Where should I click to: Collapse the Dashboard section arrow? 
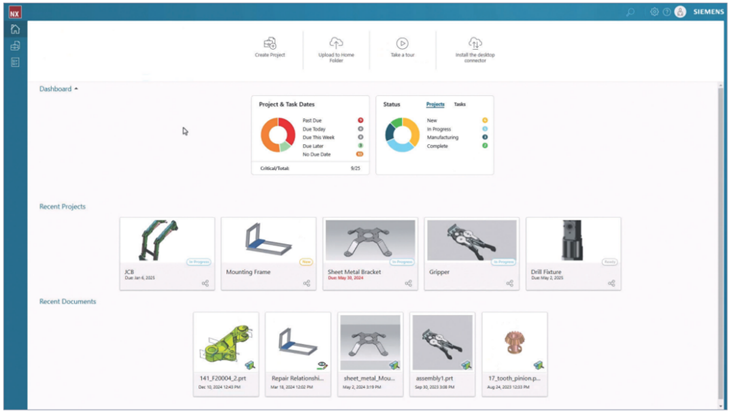tap(76, 89)
